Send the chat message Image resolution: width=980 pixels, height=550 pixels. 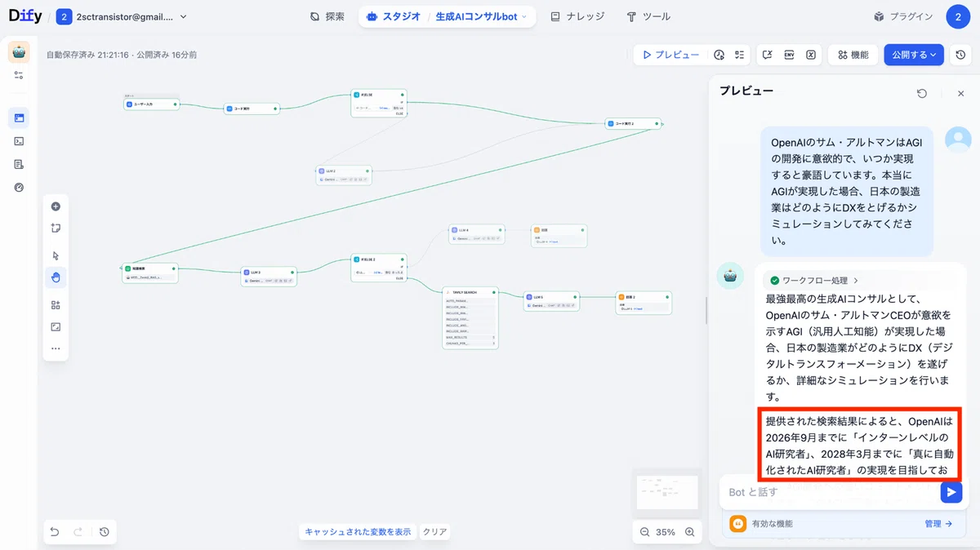click(951, 492)
